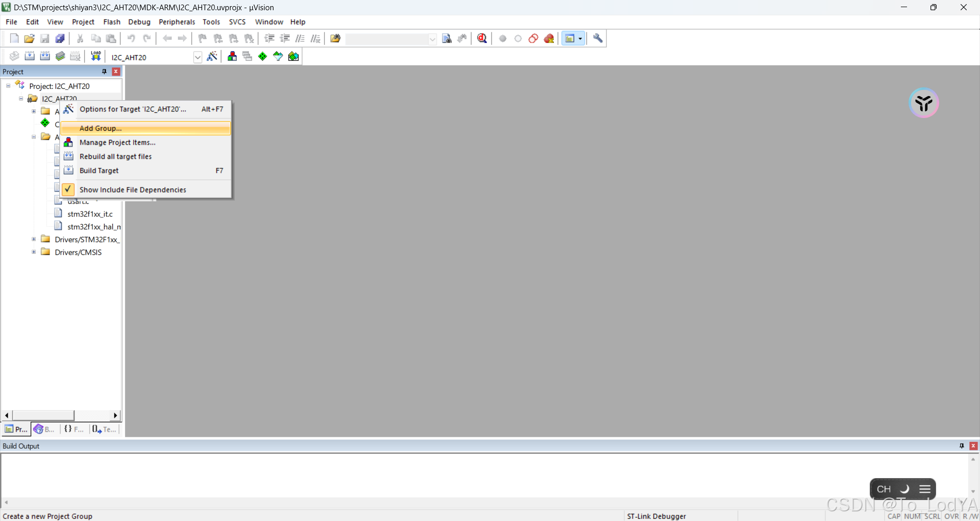Viewport: 980px width, 521px height.
Task: Select the Drivers/CMSIS folder row
Action: (x=78, y=252)
